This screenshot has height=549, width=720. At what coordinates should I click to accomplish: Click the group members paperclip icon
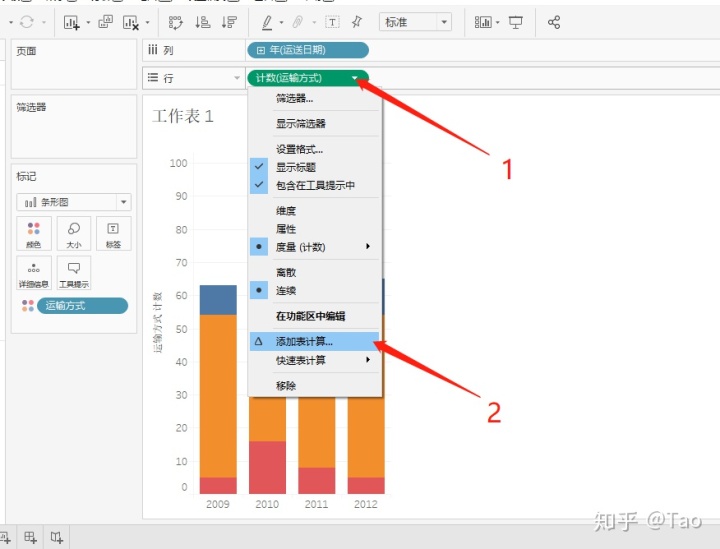298,22
